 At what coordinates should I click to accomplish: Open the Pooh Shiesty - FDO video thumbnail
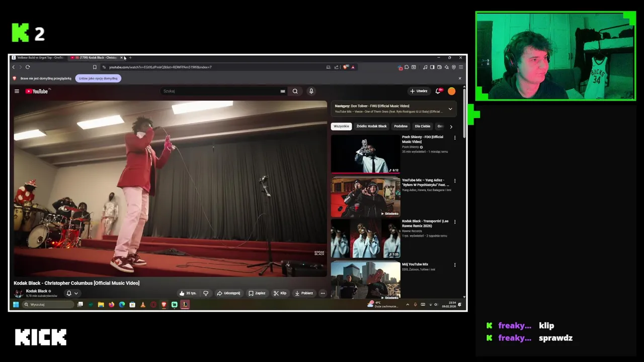click(x=365, y=154)
